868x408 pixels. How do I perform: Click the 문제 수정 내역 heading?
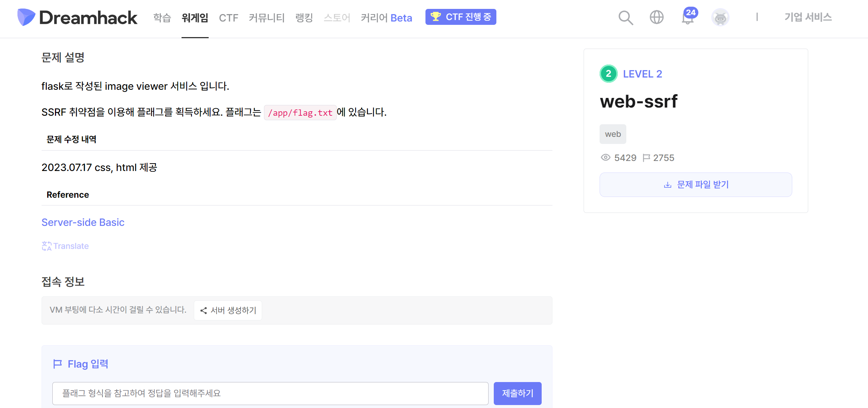71,139
